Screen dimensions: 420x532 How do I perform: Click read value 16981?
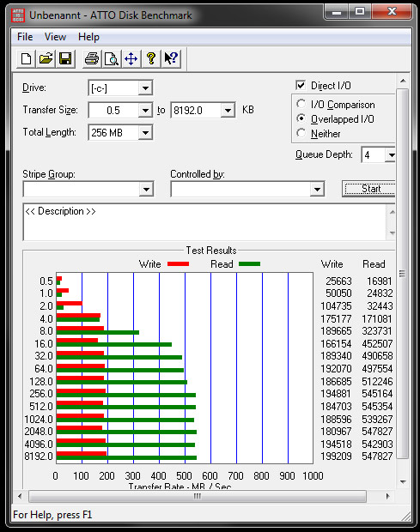click(380, 281)
